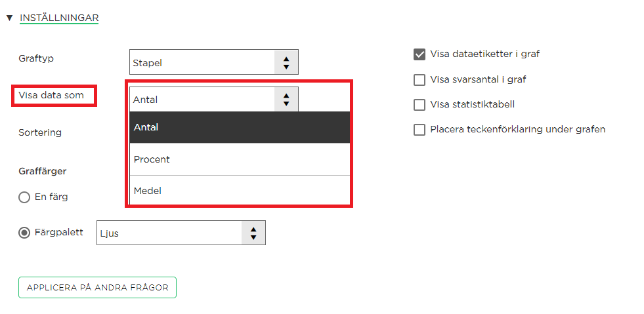Click the Färgpalett dropdown arrow icon
Viewport: 644px width, 314px height.
253,233
